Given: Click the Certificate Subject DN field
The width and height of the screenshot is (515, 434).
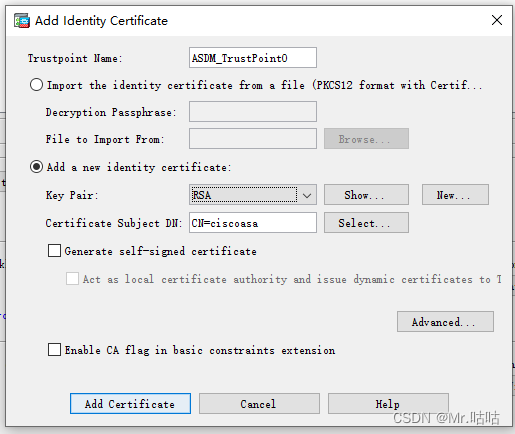Looking at the screenshot, I should pos(253,223).
